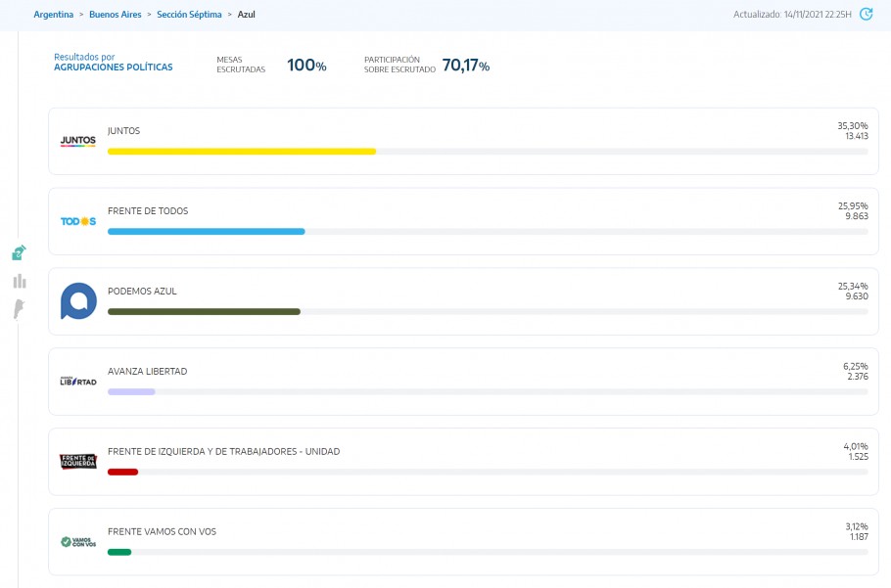This screenshot has height=588, width=891.
Task: Click the Vamos Con Vos logo
Action: 78,542
